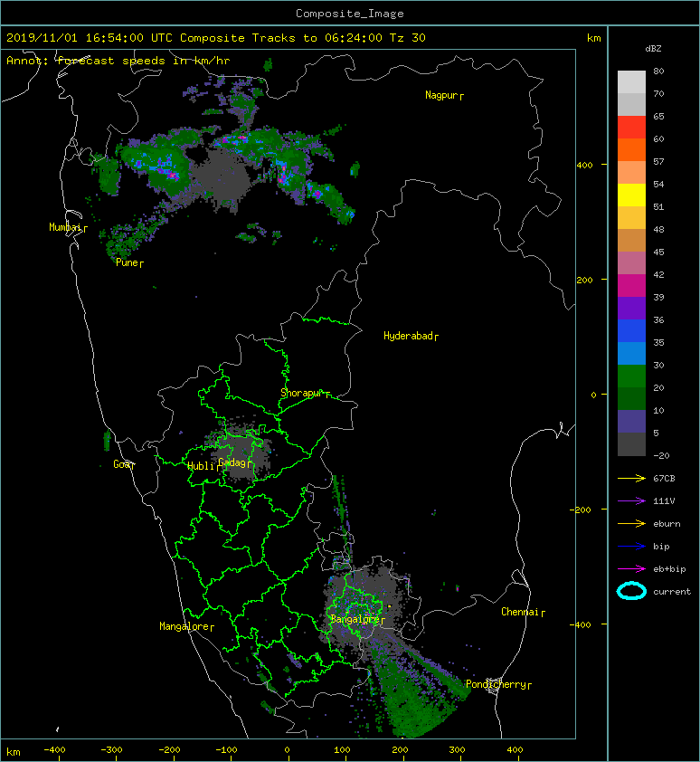The image size is (700, 762).
Task: Click the -200 vertical axis label
Action: coord(581,510)
